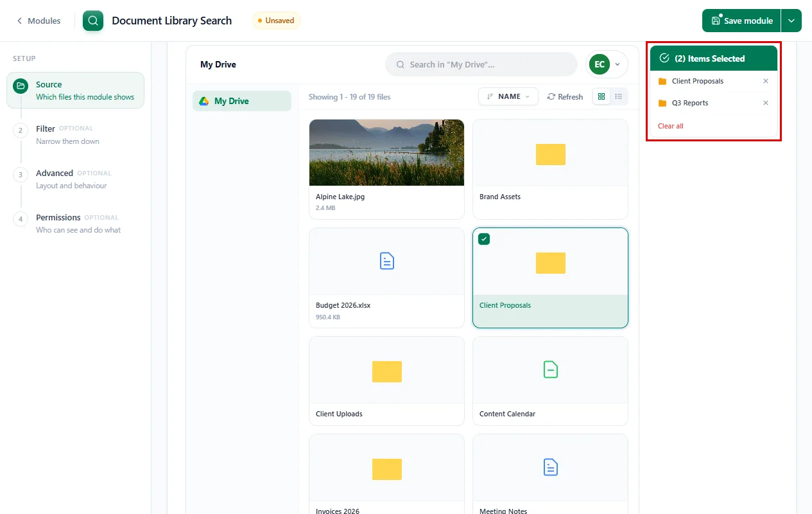Remove Client Proposals from selection

[765, 81]
